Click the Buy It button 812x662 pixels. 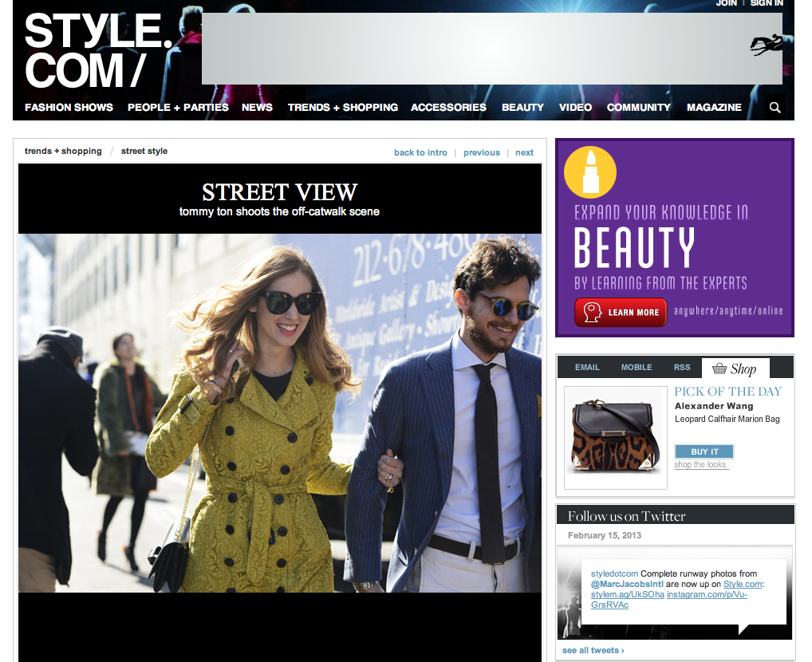tap(704, 451)
